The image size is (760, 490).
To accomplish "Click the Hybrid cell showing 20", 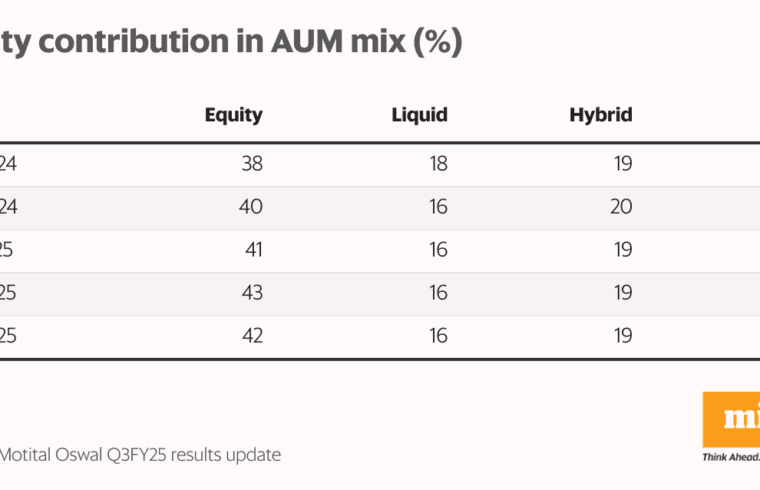I will (621, 207).
